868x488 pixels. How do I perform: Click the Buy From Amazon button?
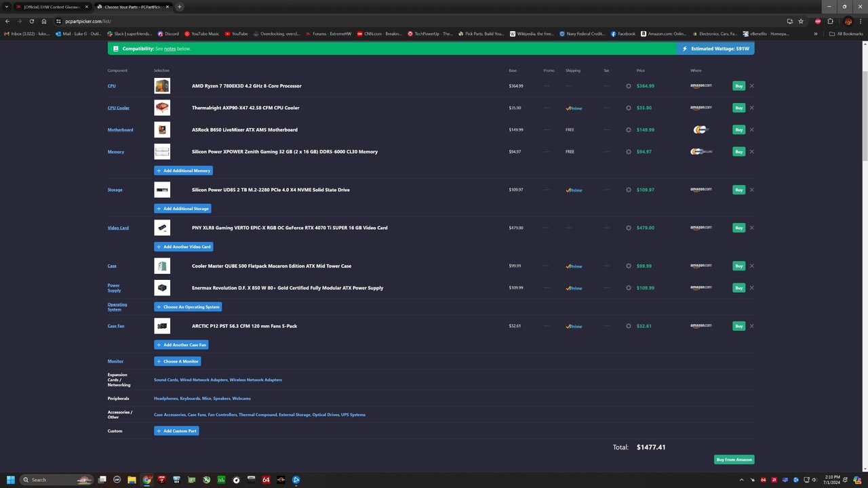(734, 460)
